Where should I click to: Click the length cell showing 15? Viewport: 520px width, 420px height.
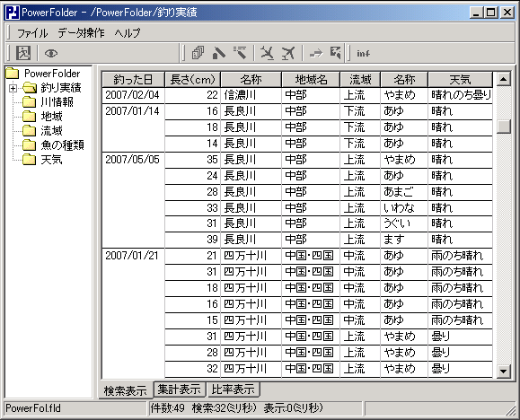[x=193, y=320]
